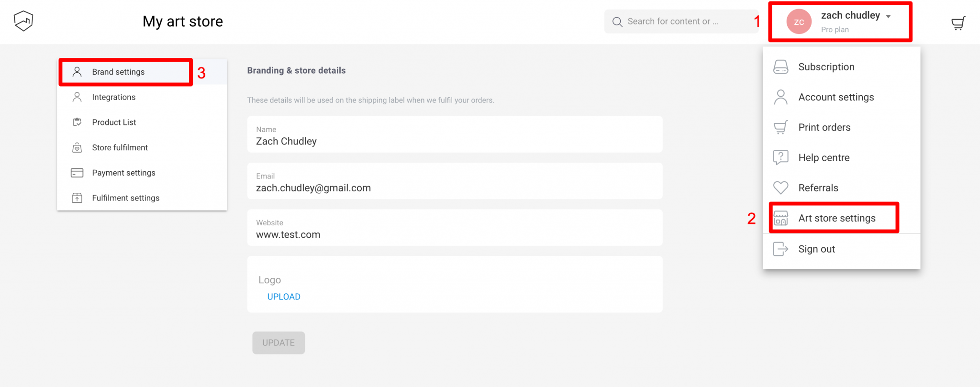Click the Subscription drive icon

[x=780, y=67]
